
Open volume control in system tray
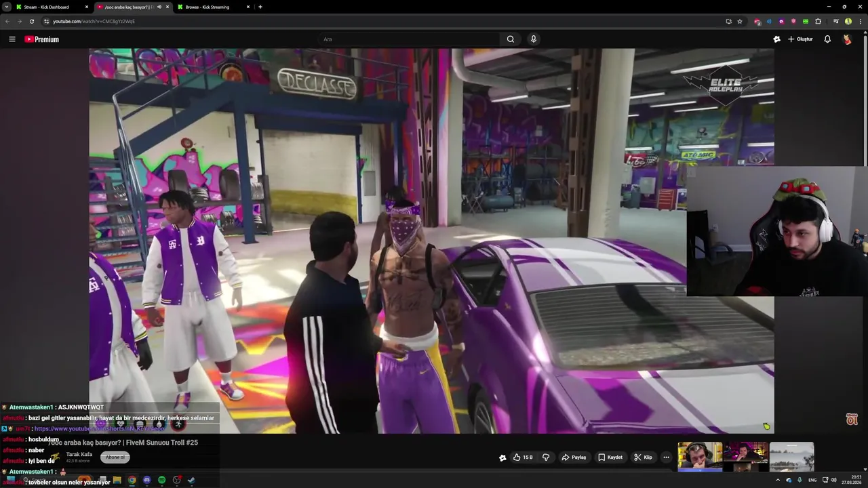(833, 480)
